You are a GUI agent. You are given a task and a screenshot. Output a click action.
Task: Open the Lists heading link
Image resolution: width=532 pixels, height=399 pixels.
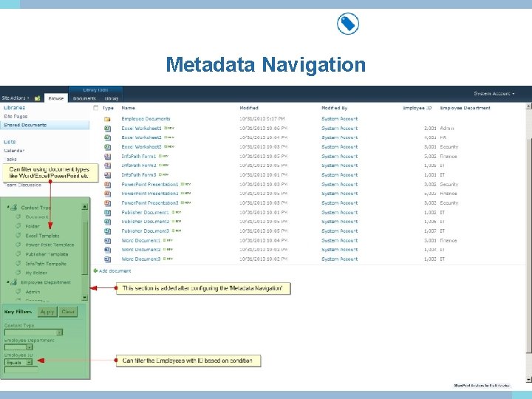[10, 142]
